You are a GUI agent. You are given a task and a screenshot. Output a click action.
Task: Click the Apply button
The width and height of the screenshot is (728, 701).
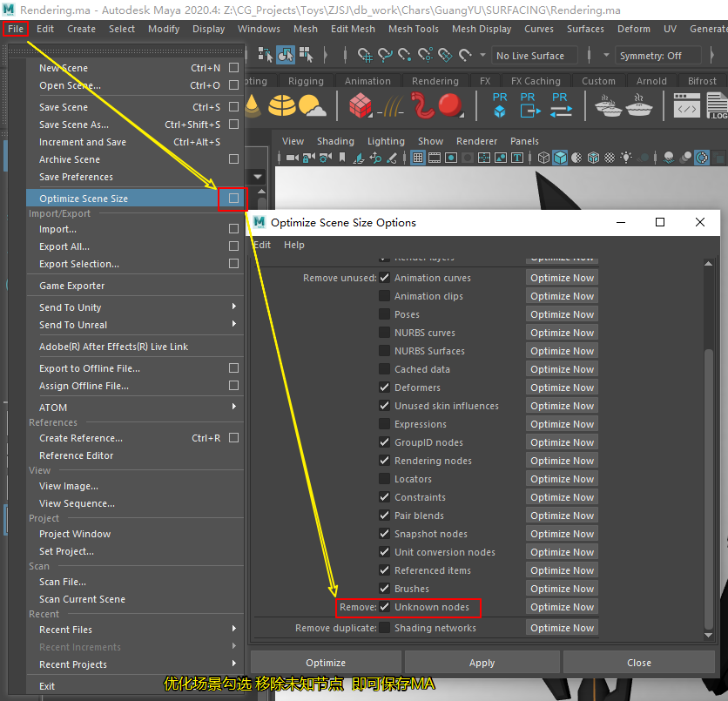482,663
